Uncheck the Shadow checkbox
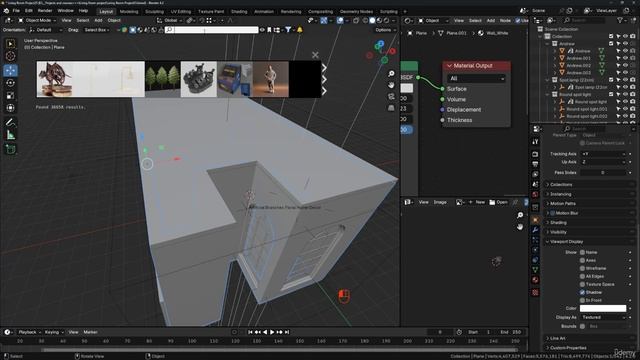 (582, 292)
